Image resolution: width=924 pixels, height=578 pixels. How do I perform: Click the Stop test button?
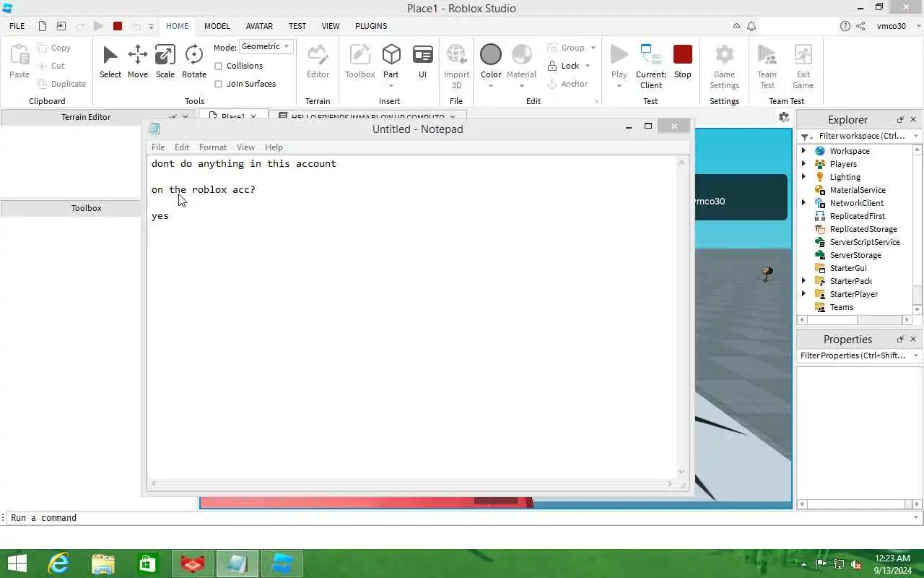682,61
